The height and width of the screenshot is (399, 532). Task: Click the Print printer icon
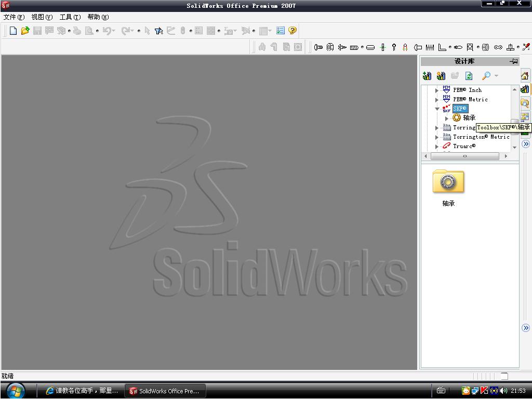click(x=77, y=31)
